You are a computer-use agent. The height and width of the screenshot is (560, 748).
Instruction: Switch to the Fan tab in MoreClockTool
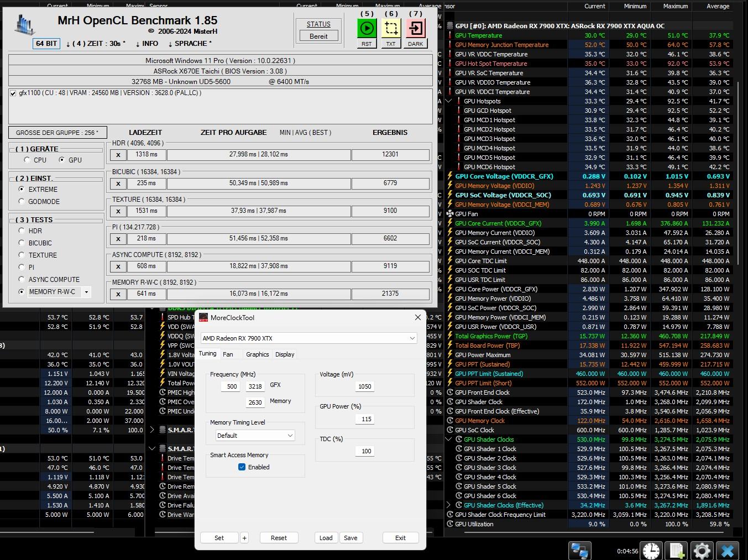click(228, 354)
